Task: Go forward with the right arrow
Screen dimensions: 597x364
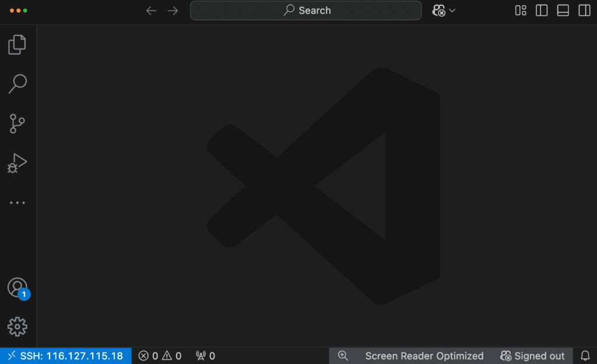Action: [173, 10]
